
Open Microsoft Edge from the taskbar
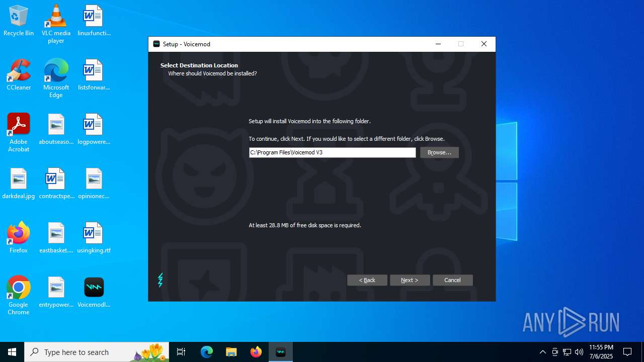[207, 352]
